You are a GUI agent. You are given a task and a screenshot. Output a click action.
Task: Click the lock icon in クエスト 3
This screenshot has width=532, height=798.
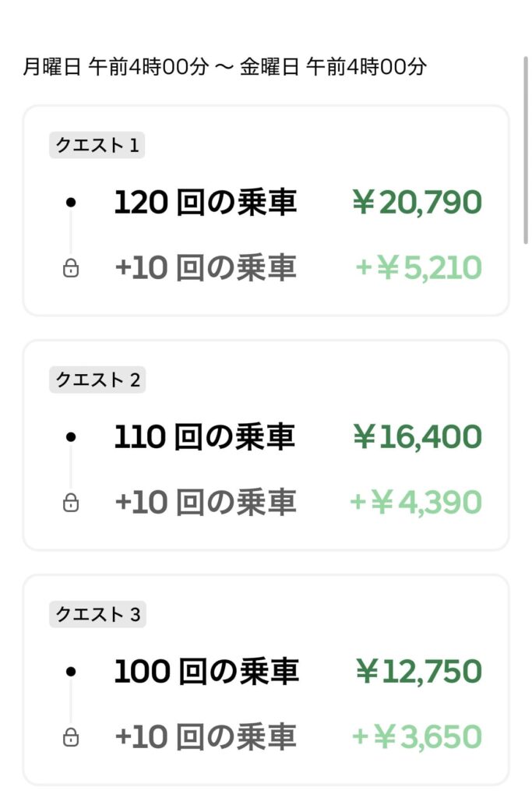(72, 736)
